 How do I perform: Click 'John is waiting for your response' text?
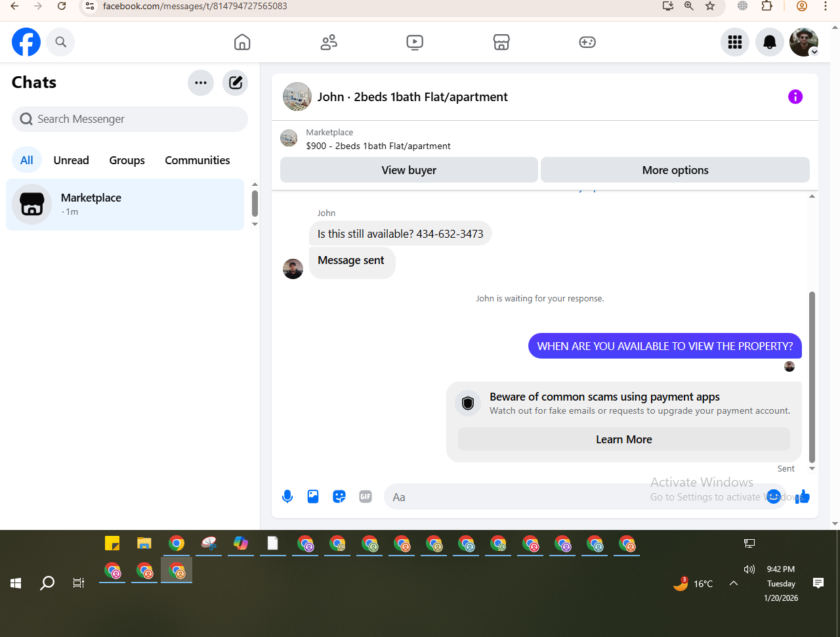tap(540, 299)
